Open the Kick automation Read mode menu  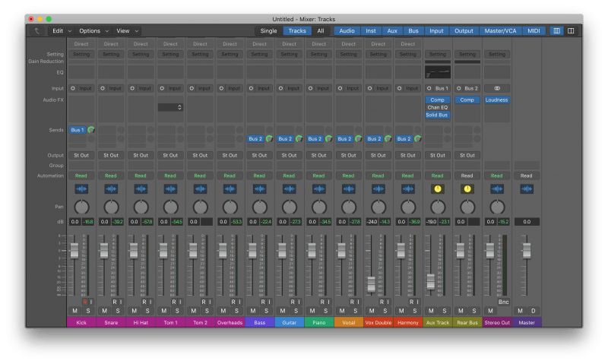click(x=81, y=176)
